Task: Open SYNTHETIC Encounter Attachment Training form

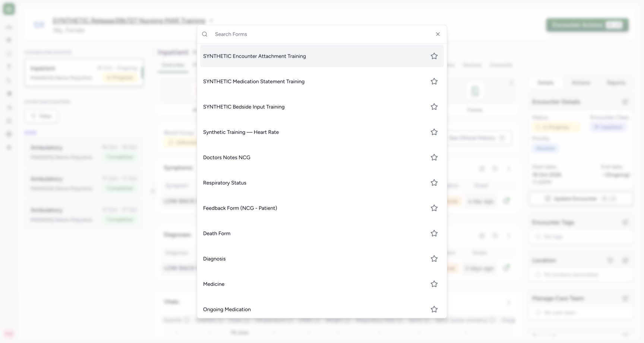Action: 322,56
